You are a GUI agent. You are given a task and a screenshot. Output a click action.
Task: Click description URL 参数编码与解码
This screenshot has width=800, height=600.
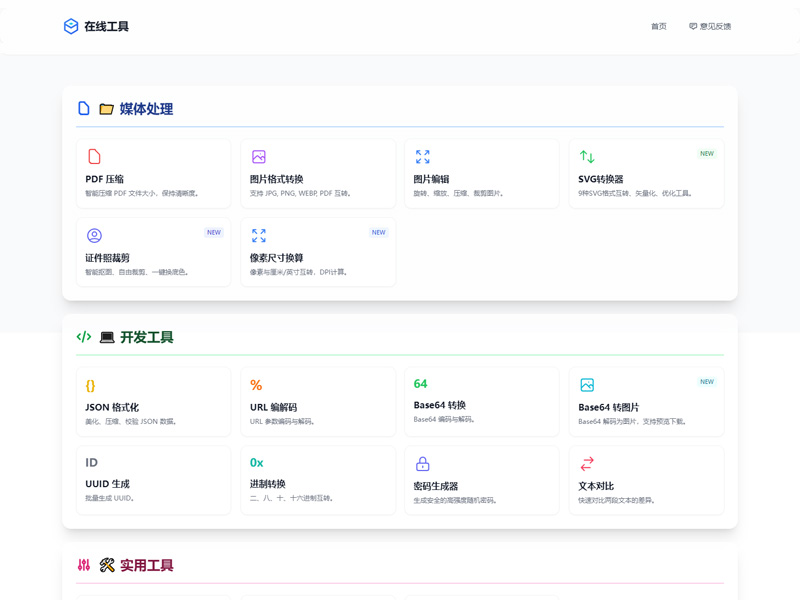pyautogui.click(x=282, y=421)
